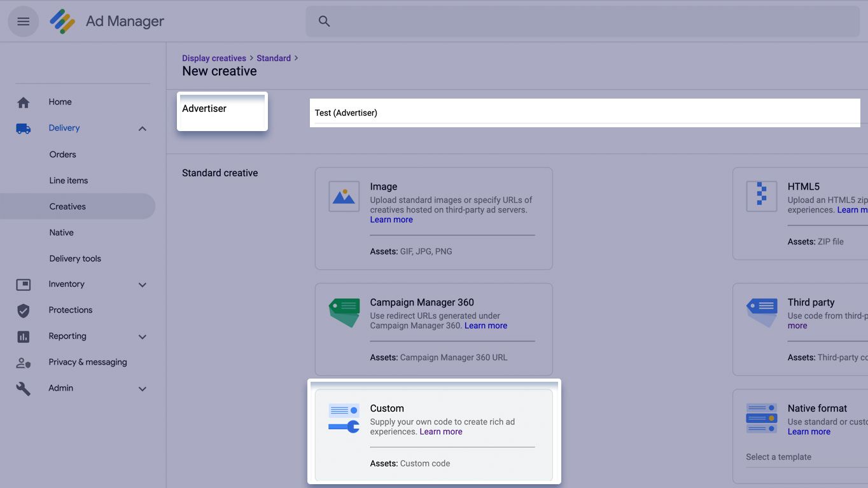This screenshot has width=868, height=488.
Task: Click the Third party tag icon
Action: click(x=762, y=313)
